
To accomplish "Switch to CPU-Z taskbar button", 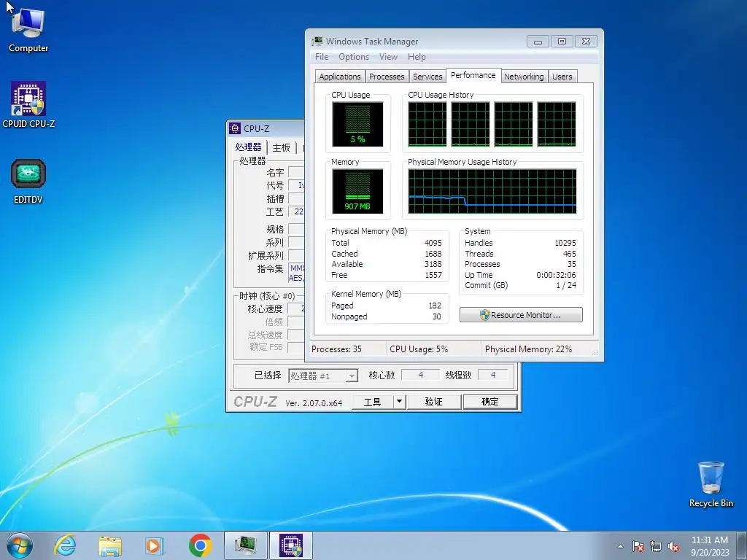I will [x=290, y=545].
